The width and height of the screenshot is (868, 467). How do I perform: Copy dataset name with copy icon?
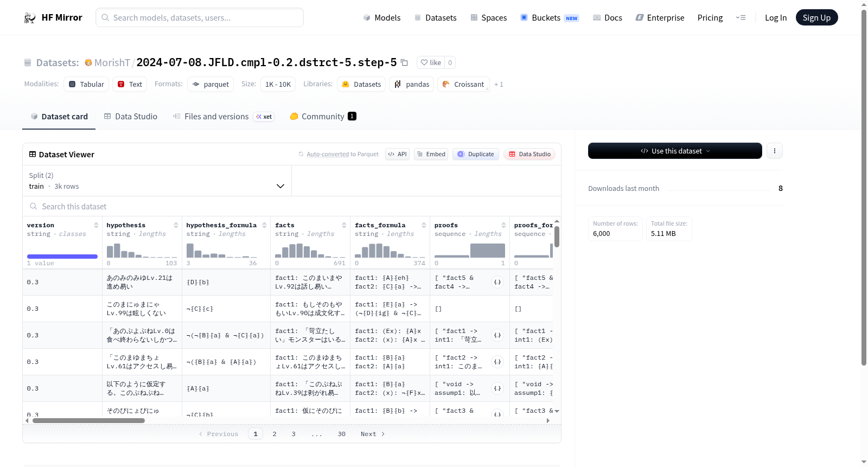tap(404, 62)
